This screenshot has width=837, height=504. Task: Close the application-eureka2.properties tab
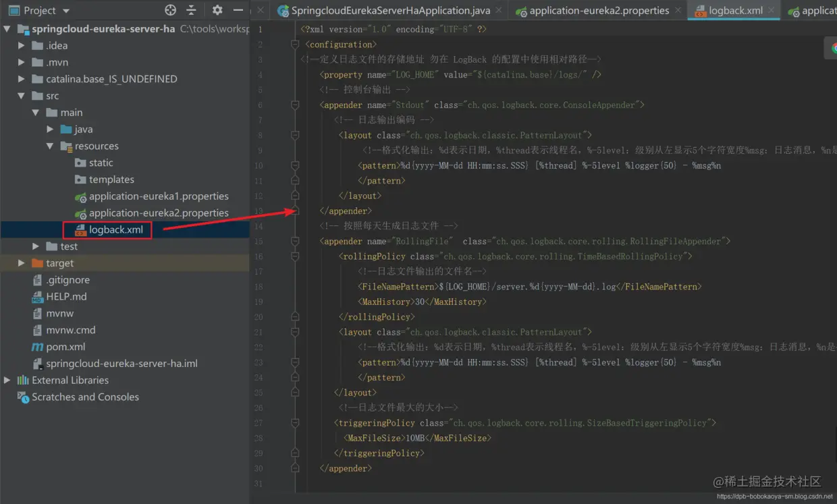point(678,10)
